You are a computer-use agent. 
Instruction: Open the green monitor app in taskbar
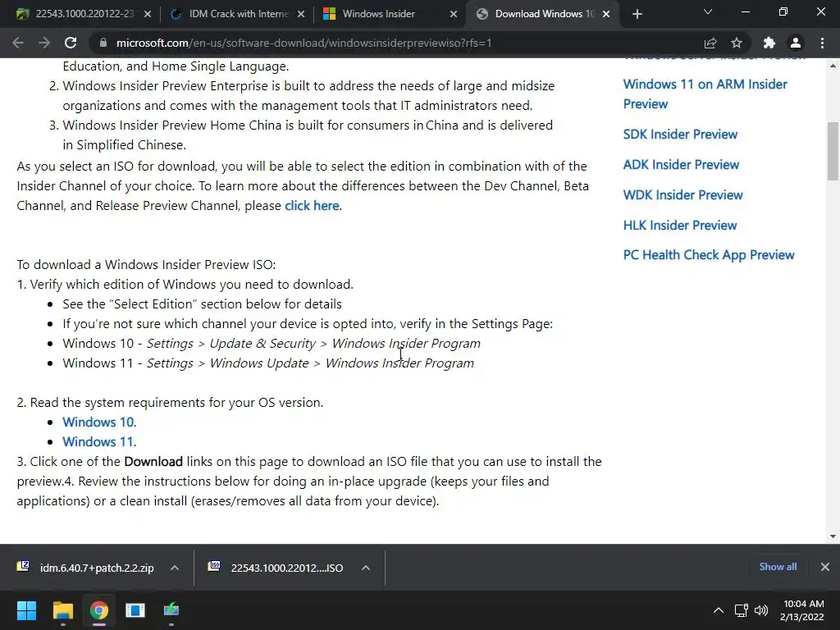point(171,610)
